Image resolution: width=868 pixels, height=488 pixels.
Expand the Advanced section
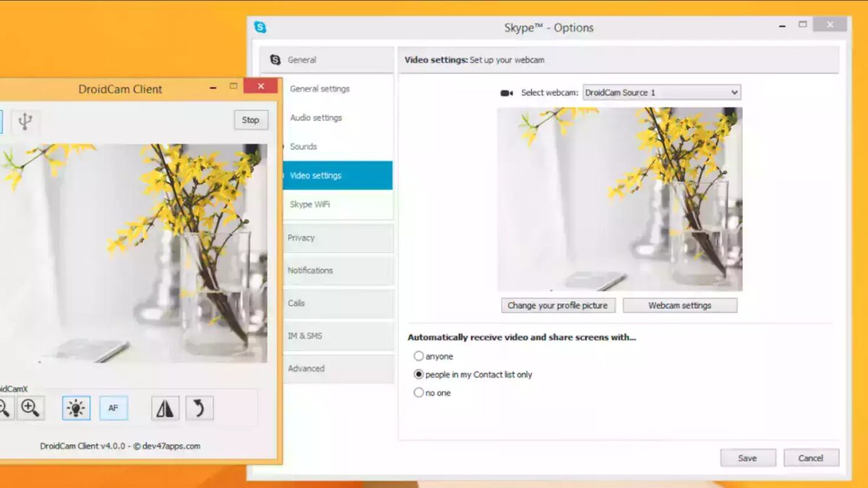[x=338, y=369]
